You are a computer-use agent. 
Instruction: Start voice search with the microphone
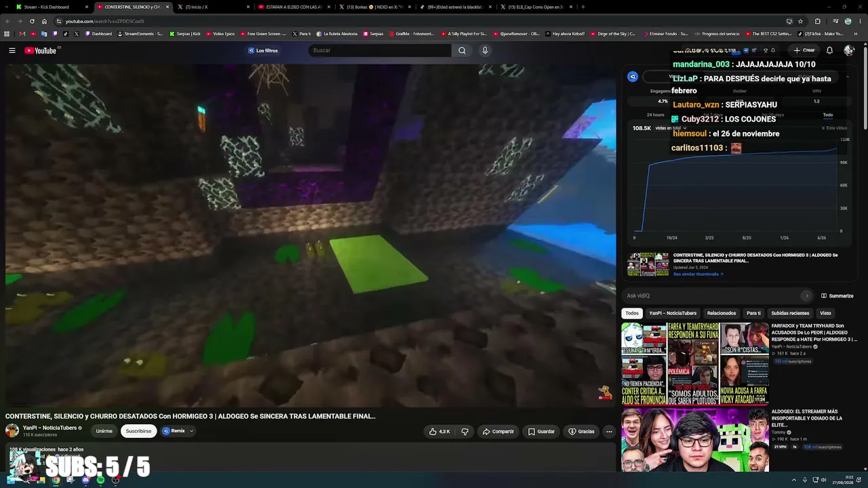click(x=485, y=50)
